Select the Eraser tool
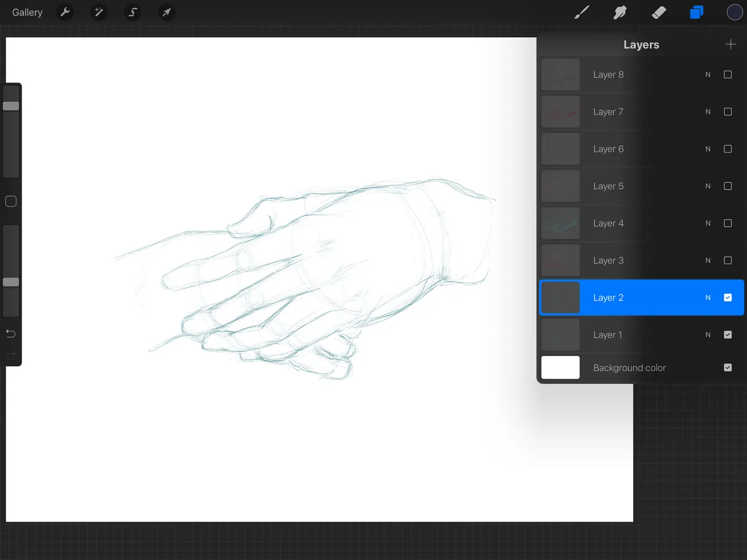 click(659, 12)
